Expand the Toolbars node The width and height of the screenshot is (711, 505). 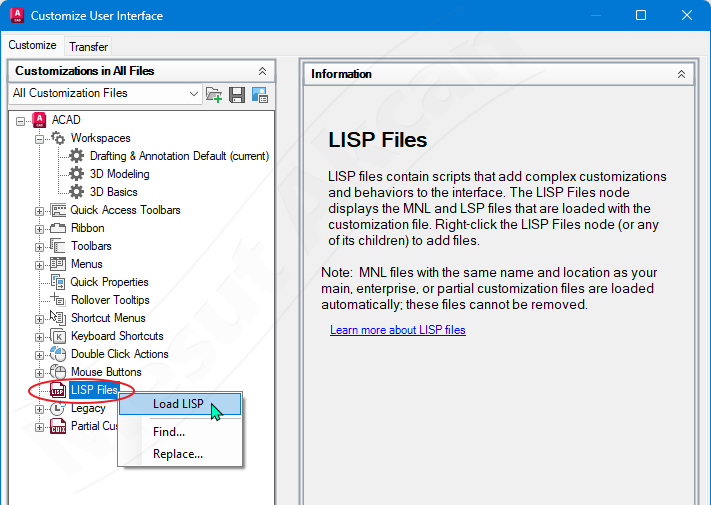39,248
